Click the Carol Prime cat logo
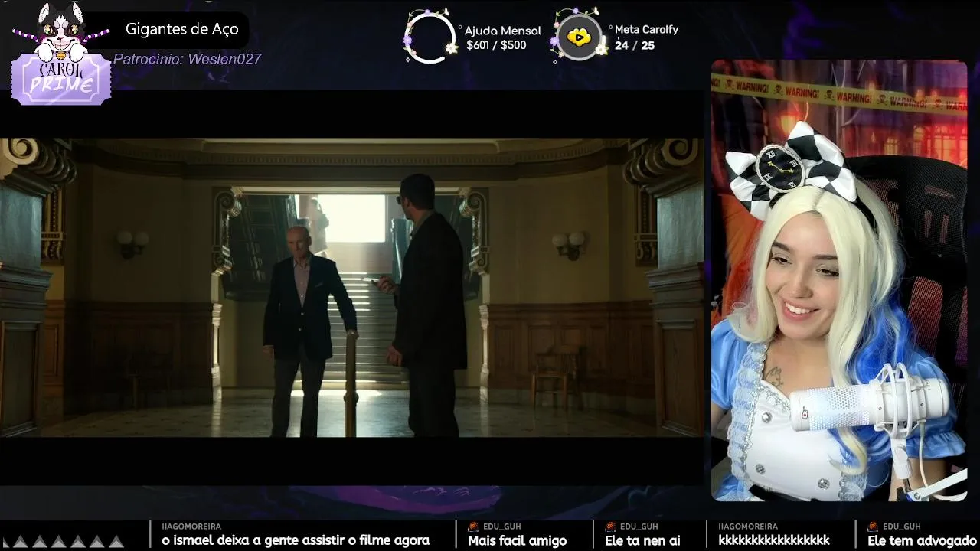Image resolution: width=980 pixels, height=551 pixels. (60, 54)
